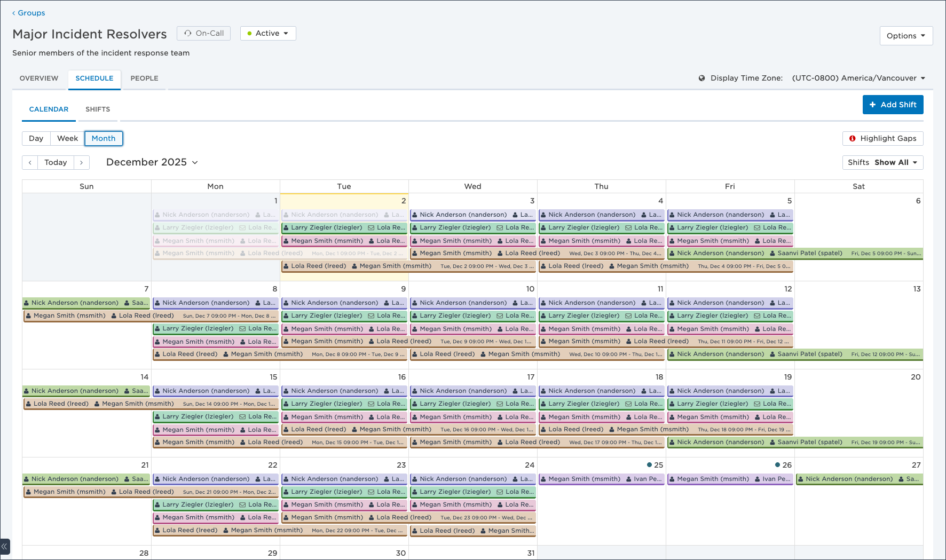Click the previous month arrow icon
This screenshot has height=560, width=946.
click(x=30, y=162)
